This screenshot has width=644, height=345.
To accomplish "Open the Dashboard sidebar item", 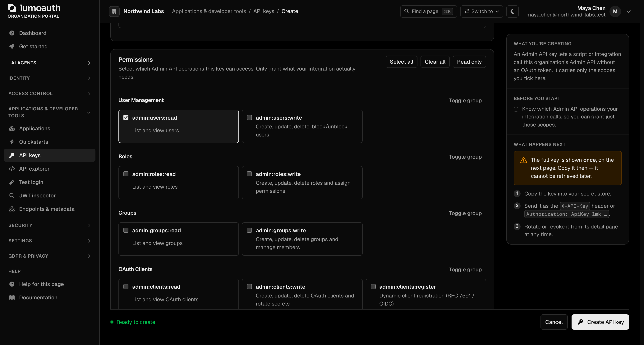I will click(49, 33).
